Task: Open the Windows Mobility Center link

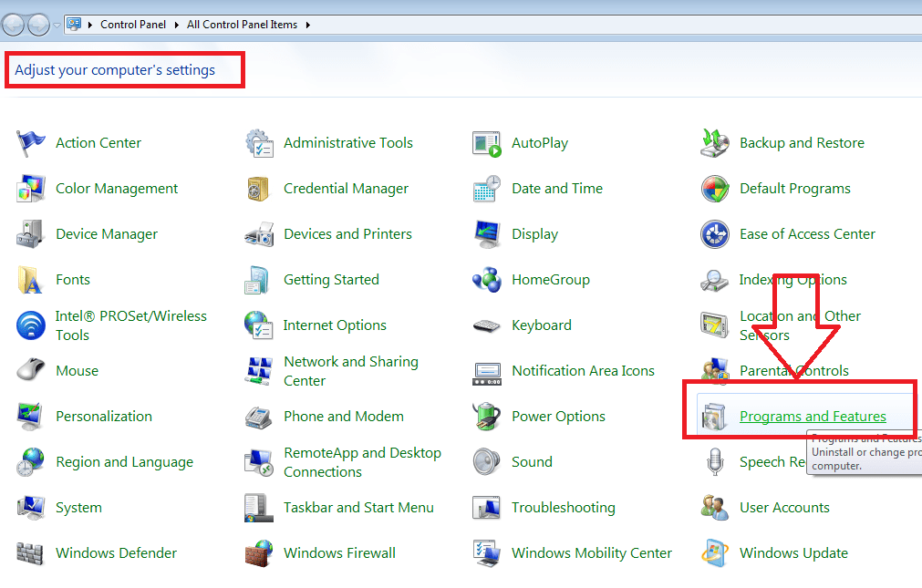Action: [592, 553]
